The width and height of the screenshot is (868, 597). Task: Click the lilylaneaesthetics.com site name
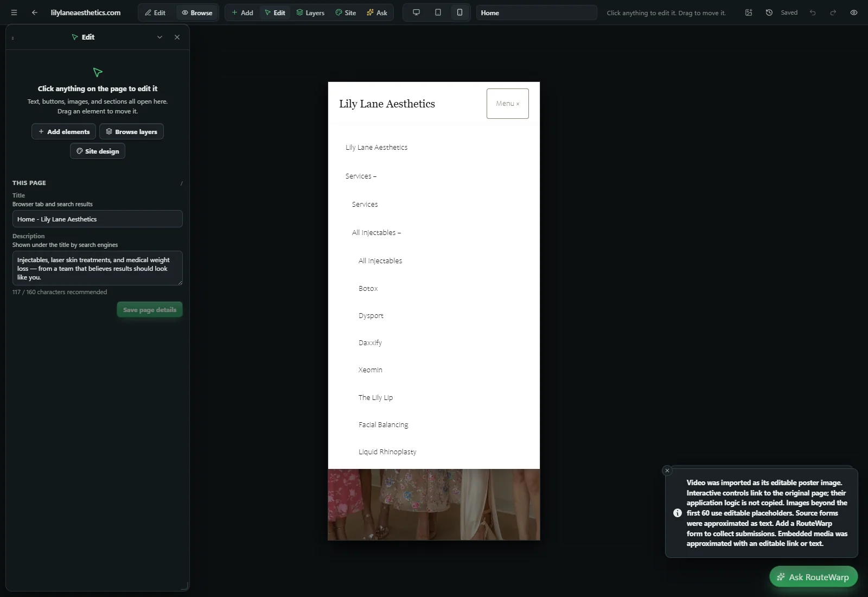(x=86, y=12)
